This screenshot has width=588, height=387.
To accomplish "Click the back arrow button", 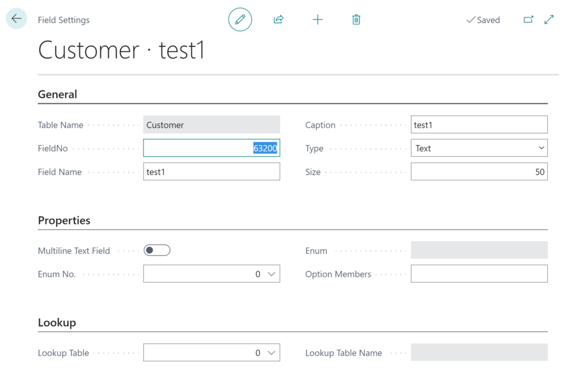I will click(x=17, y=18).
